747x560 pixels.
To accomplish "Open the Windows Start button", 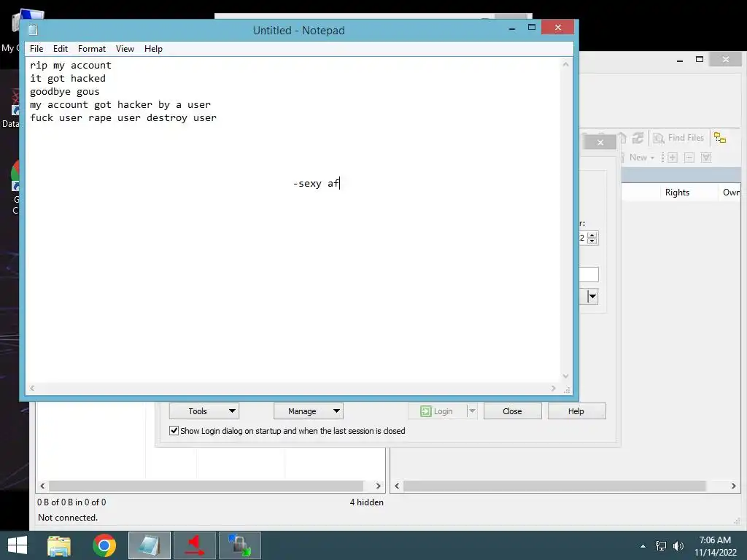I will pos(18,545).
